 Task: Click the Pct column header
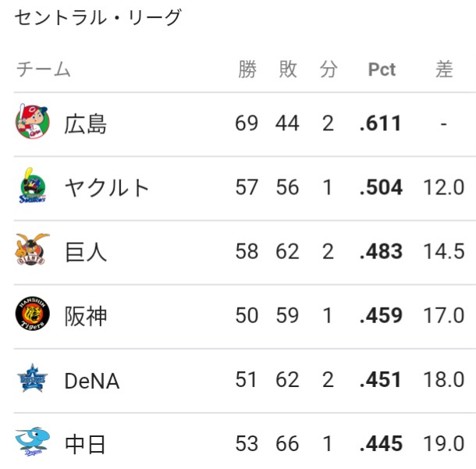(382, 69)
